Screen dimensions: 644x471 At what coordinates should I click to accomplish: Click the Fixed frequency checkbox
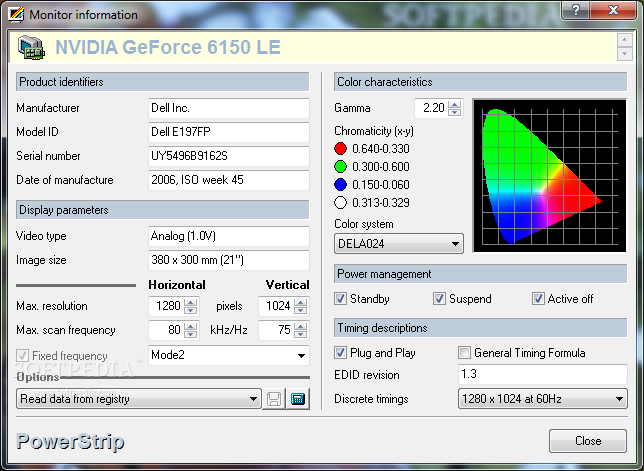click(22, 355)
